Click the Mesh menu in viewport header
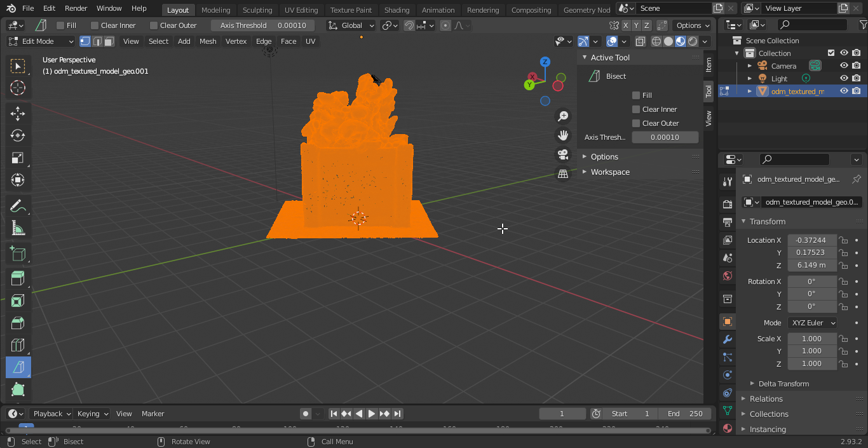The width and height of the screenshot is (868, 448). pyautogui.click(x=208, y=41)
